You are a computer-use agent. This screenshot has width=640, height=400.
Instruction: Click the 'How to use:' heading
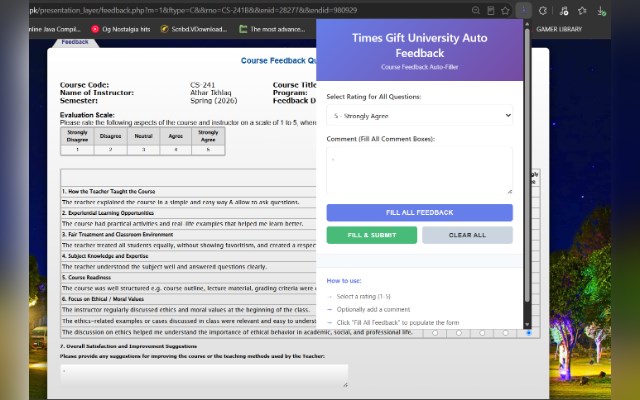coord(344,281)
